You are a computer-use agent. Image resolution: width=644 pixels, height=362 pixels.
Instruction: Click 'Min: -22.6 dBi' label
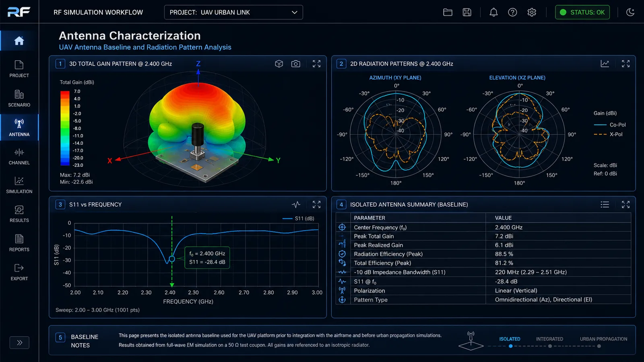pyautogui.click(x=76, y=182)
